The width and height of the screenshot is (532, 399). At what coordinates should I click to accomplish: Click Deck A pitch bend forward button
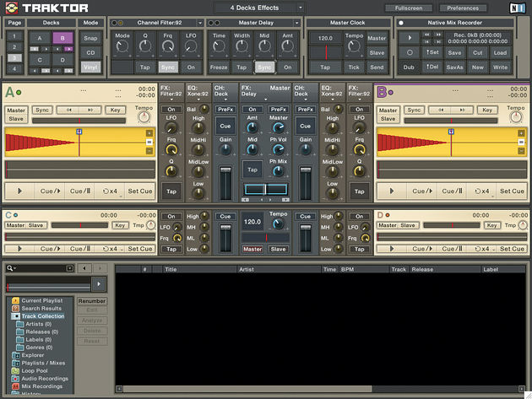90,110
